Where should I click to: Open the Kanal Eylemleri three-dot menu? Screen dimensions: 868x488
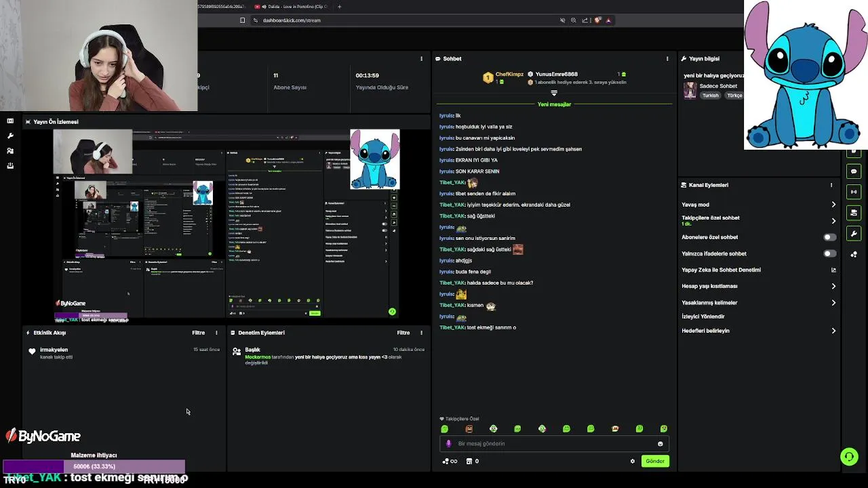(831, 185)
